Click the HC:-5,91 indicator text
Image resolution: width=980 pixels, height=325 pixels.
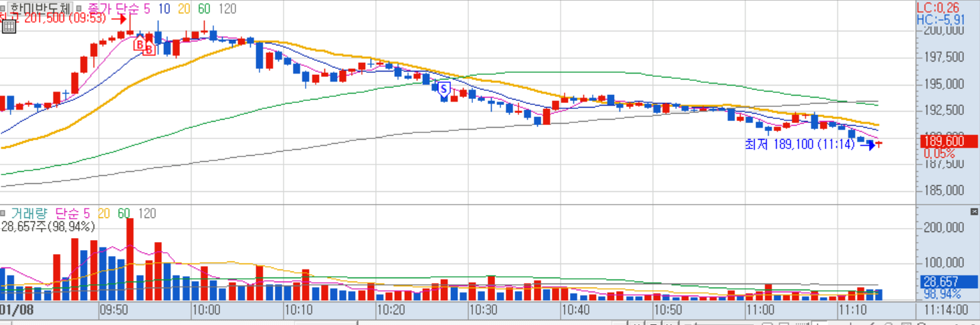click(941, 19)
